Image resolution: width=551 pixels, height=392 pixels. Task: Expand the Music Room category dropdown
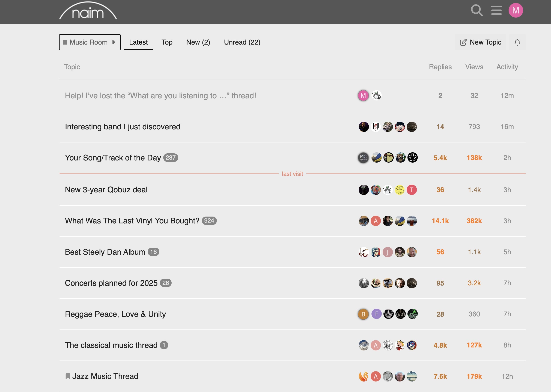point(90,42)
